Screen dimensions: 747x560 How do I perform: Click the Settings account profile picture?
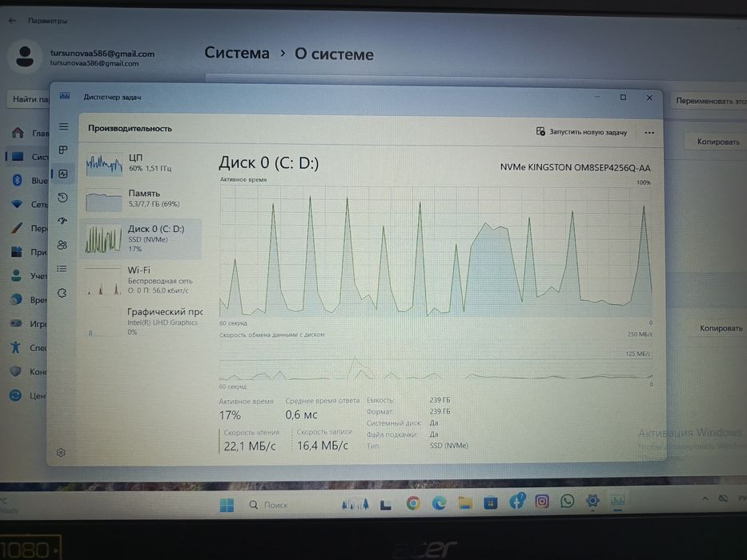25,57
